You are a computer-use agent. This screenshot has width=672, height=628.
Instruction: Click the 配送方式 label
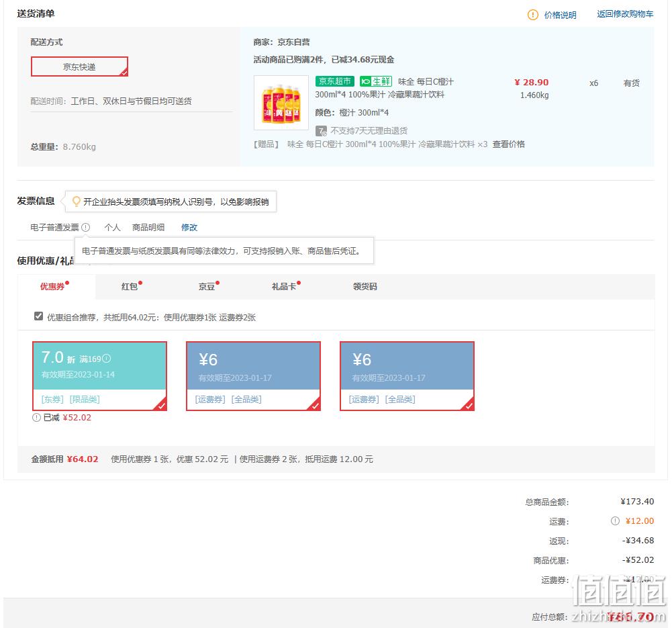[46, 42]
